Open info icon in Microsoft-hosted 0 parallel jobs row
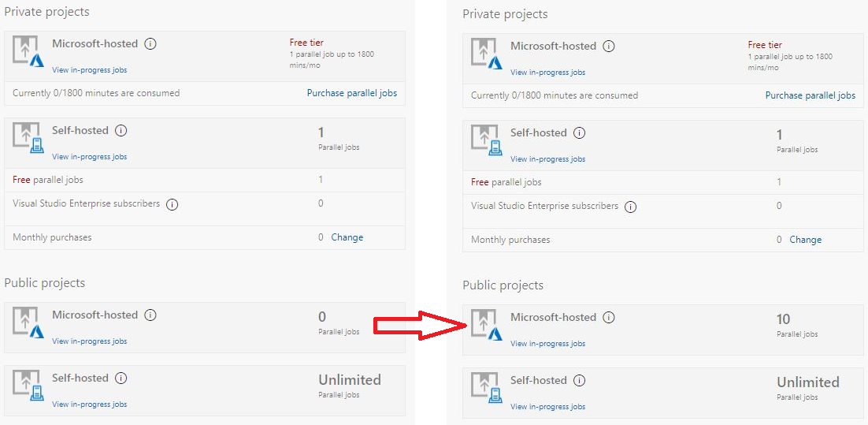 click(x=150, y=315)
